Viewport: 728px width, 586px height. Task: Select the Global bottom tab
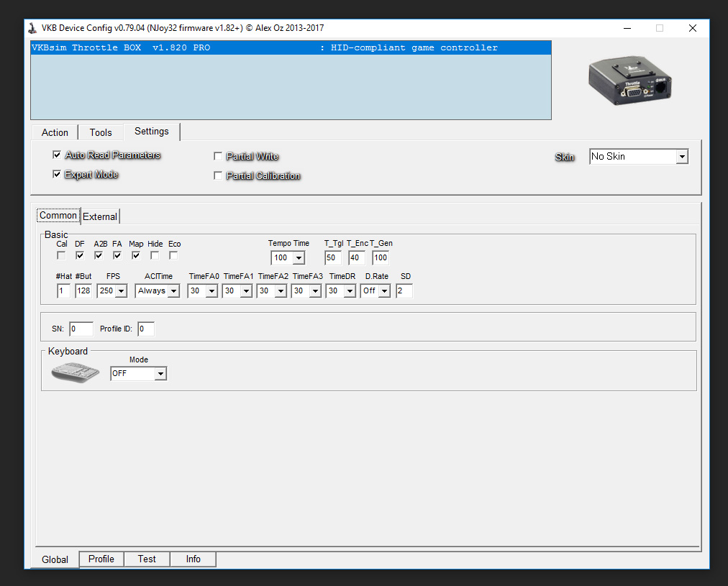coord(55,559)
